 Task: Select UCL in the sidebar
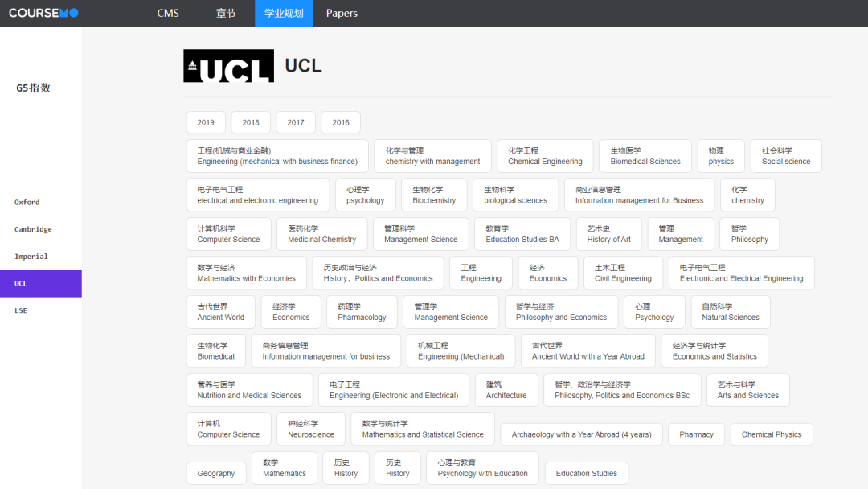[41, 284]
